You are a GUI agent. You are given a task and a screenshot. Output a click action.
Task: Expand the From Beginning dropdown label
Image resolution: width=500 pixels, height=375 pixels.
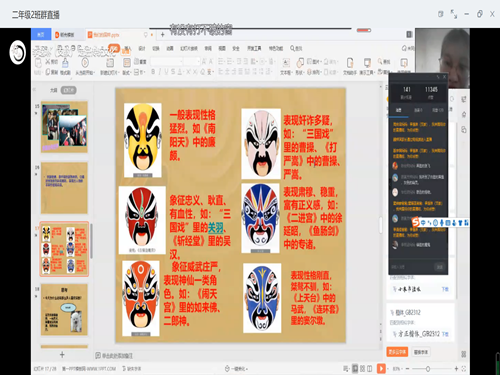[x=85, y=72]
